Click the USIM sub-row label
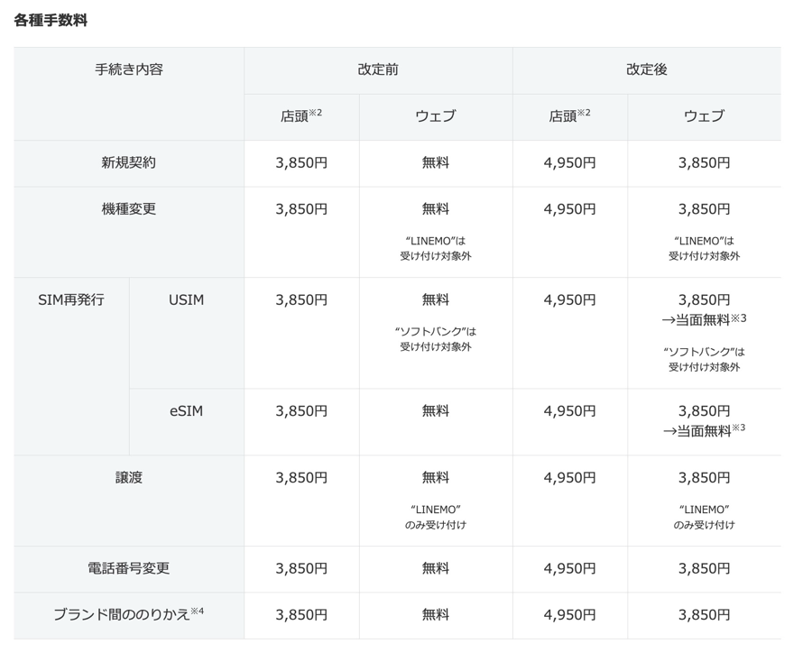812x653 pixels. click(187, 299)
